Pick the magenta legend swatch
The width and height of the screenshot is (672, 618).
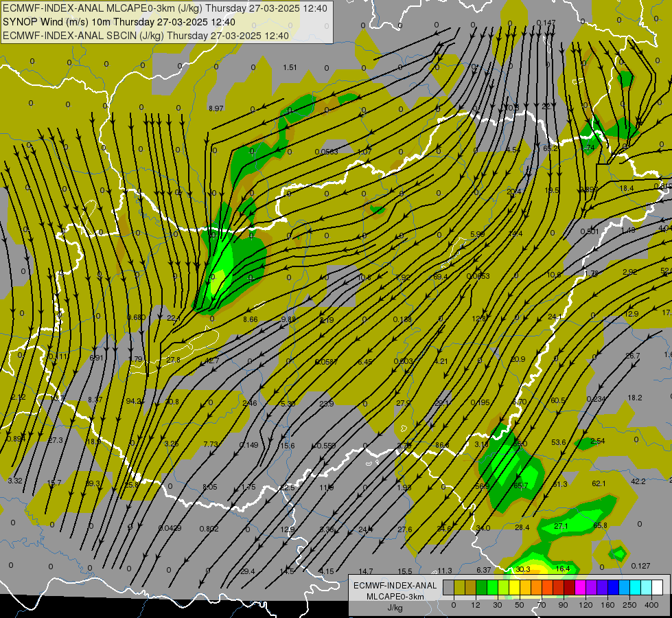coord(580,587)
